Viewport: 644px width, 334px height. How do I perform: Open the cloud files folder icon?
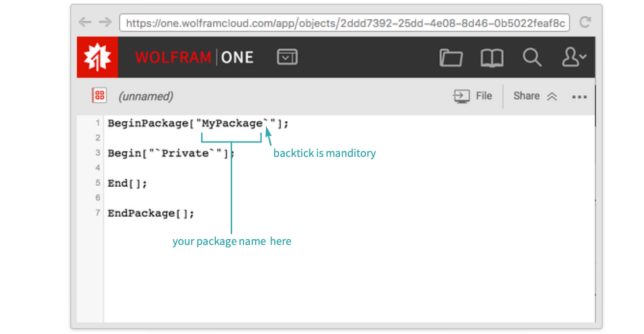pyautogui.click(x=451, y=58)
